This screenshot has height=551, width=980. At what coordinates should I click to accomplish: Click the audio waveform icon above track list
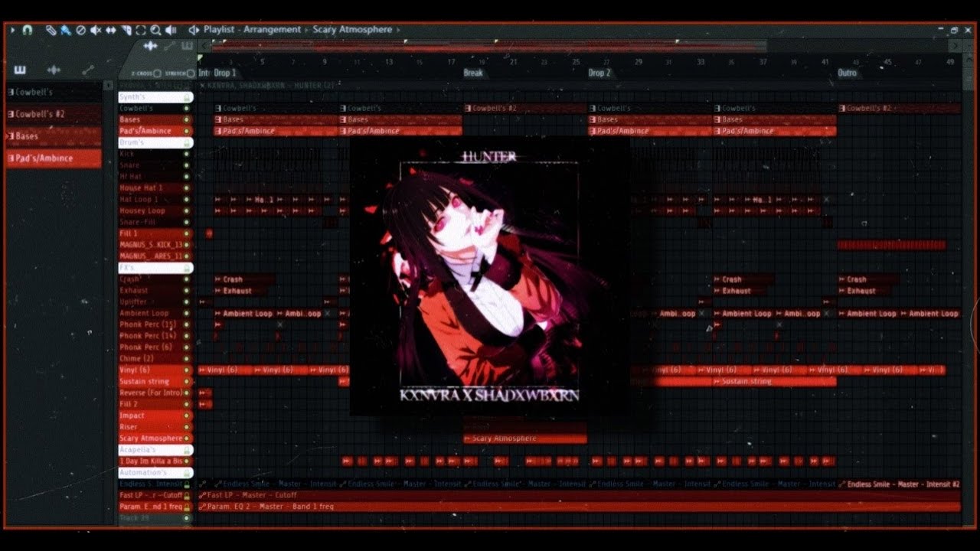pos(150,47)
